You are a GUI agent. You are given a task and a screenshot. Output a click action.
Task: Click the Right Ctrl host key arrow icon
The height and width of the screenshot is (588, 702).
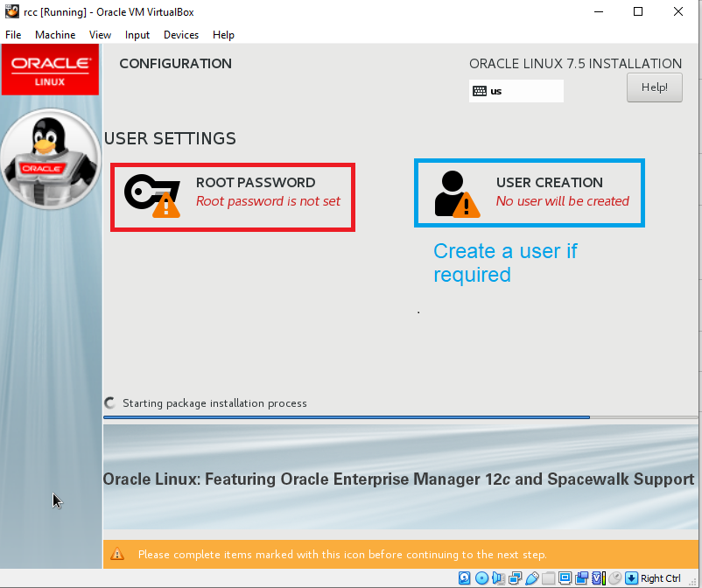(631, 578)
